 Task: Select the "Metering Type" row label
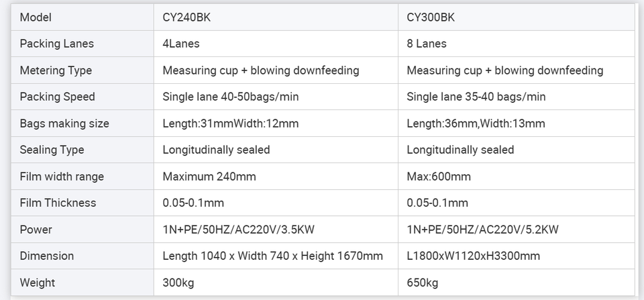pyautogui.click(x=56, y=70)
